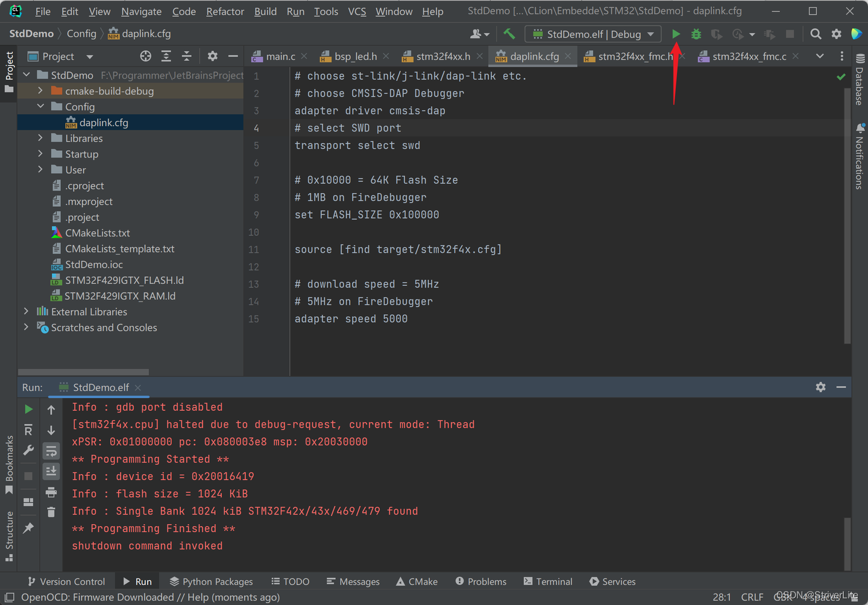868x605 pixels.
Task: Collapse all in Project panel
Action: coord(187,56)
